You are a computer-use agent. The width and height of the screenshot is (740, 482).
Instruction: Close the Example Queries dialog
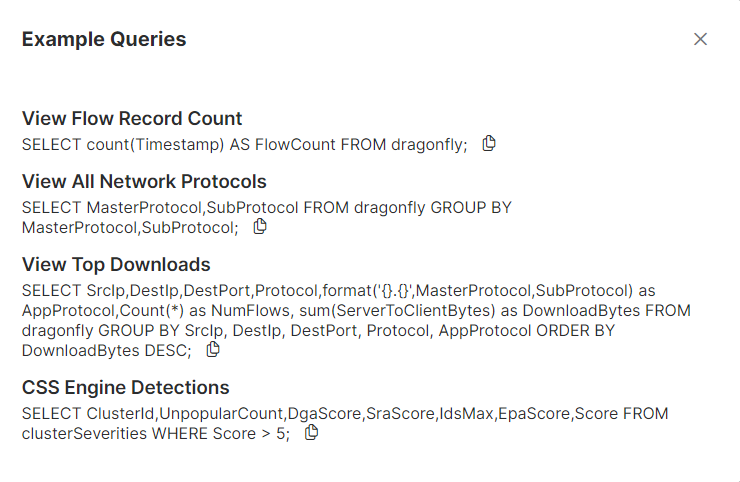(x=700, y=39)
